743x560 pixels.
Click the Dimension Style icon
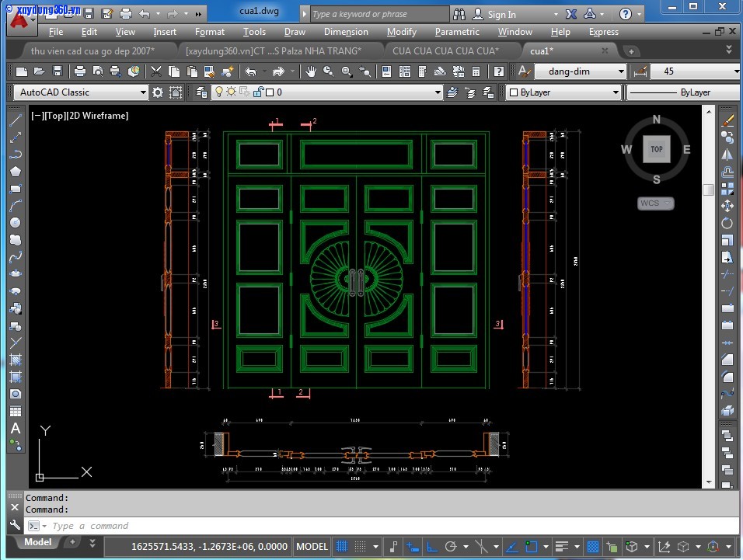click(x=640, y=71)
